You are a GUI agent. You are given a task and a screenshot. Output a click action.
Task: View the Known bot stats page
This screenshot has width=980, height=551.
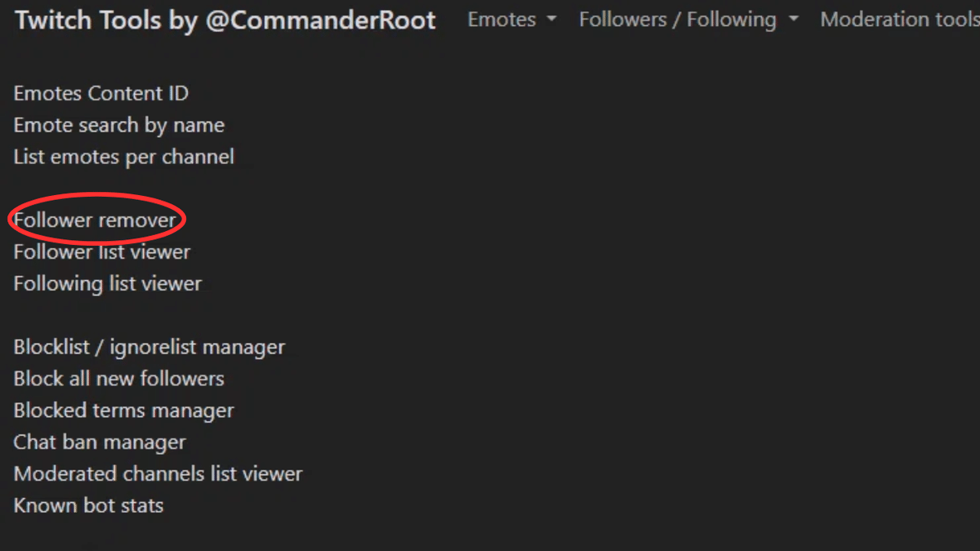click(88, 504)
